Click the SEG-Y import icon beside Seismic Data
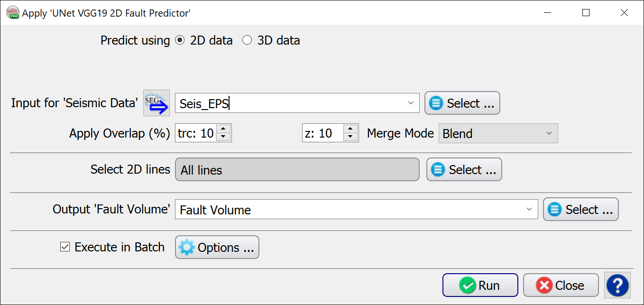Image resolution: width=644 pixels, height=305 pixels. click(156, 103)
